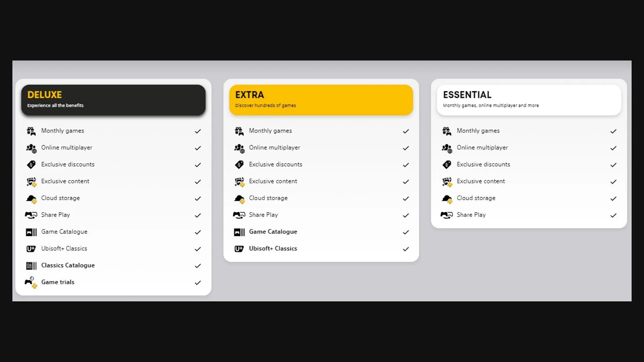Screen dimensions: 644x362
Task: Click the exclusive content icon in Extra
Action: click(239, 181)
